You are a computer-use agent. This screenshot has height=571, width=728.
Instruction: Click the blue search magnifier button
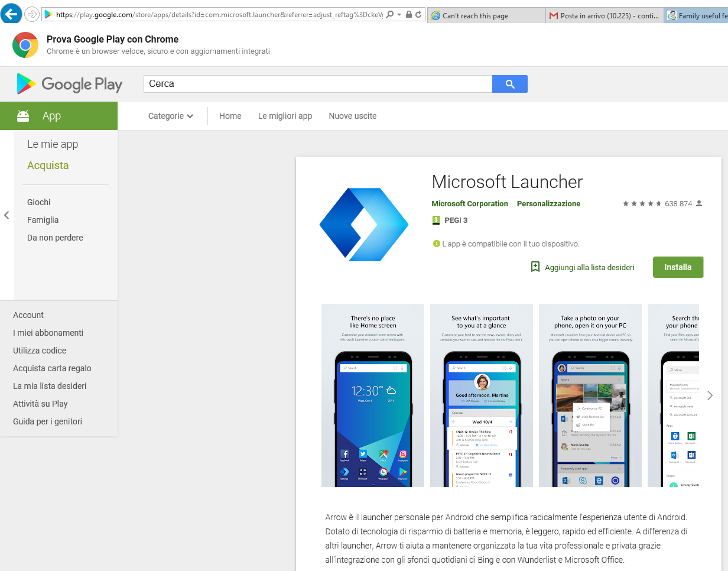coord(509,84)
